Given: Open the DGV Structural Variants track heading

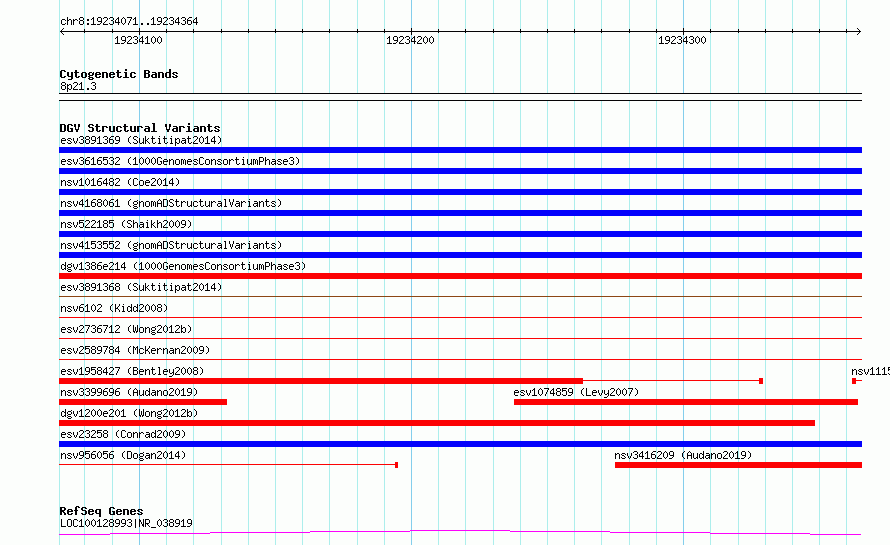Looking at the screenshot, I should pyautogui.click(x=140, y=128).
